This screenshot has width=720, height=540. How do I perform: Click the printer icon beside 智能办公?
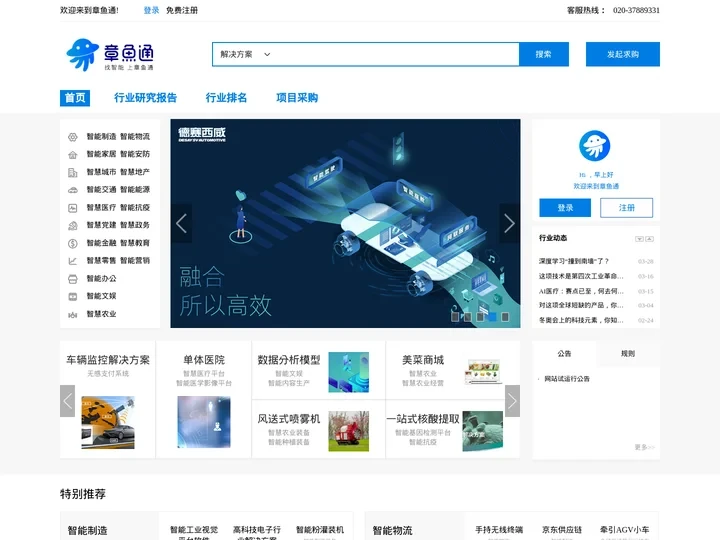73,279
